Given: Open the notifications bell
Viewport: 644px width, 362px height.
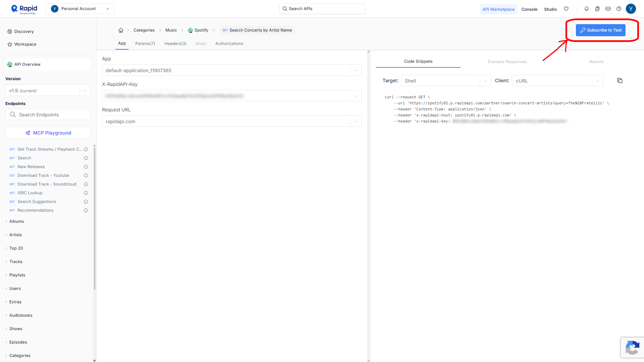Looking at the screenshot, I should pos(587,9).
